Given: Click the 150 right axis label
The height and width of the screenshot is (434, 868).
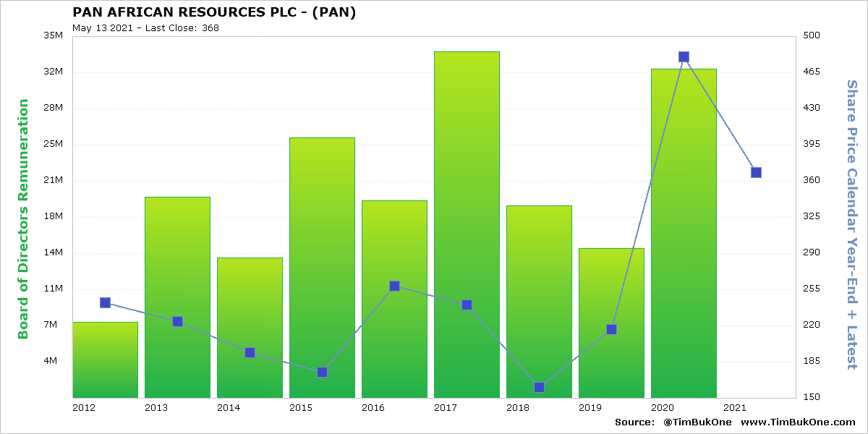Looking at the screenshot, I should [x=811, y=397].
